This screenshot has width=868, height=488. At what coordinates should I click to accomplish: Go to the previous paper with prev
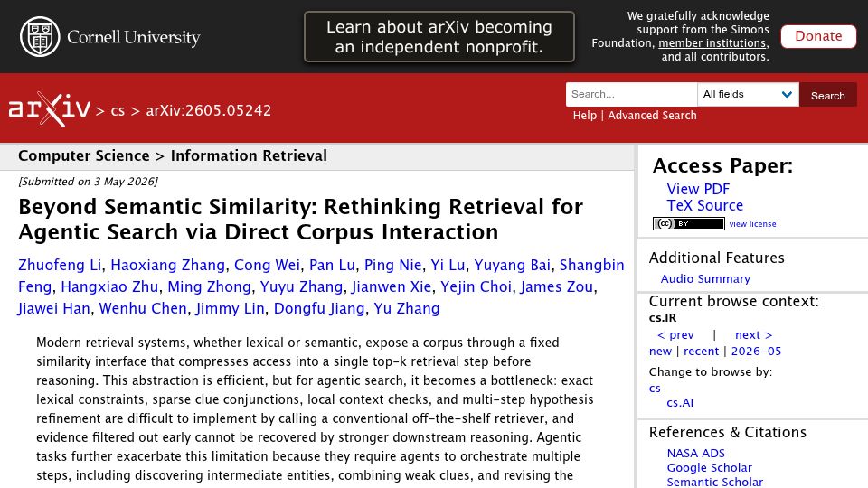pyautogui.click(x=675, y=334)
